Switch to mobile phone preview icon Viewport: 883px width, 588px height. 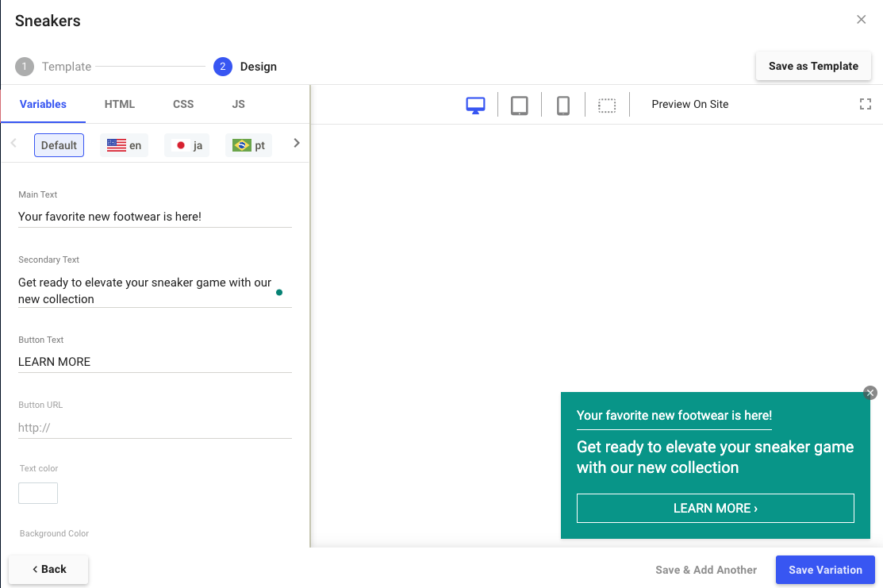tap(563, 105)
